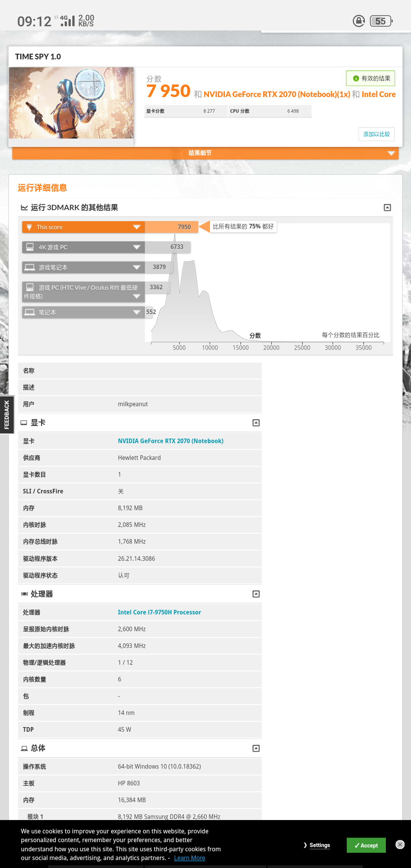Click the username milkpeanut

pos(133,404)
